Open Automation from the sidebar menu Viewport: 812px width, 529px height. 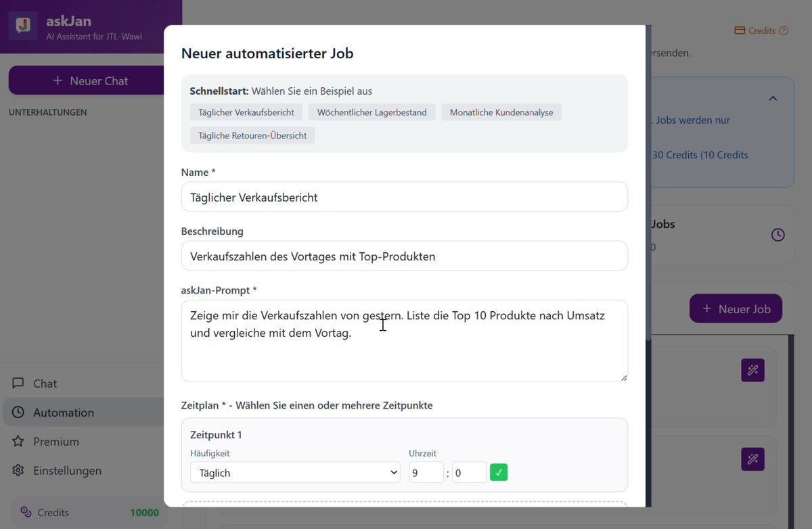(64, 412)
